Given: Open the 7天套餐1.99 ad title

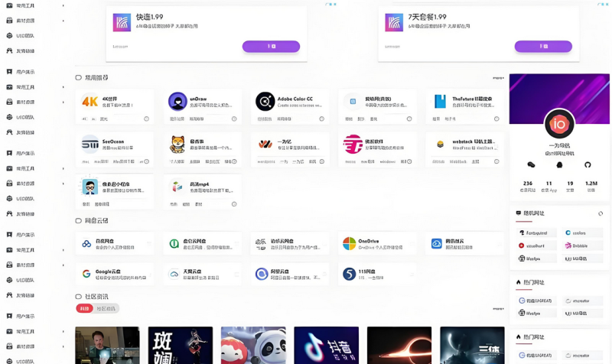Looking at the screenshot, I should 427,17.
